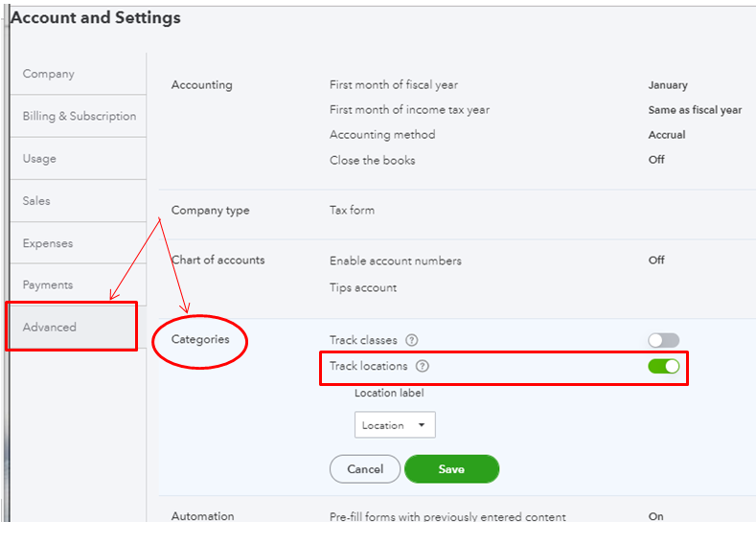Turn off the Track locations toggle

[663, 366]
